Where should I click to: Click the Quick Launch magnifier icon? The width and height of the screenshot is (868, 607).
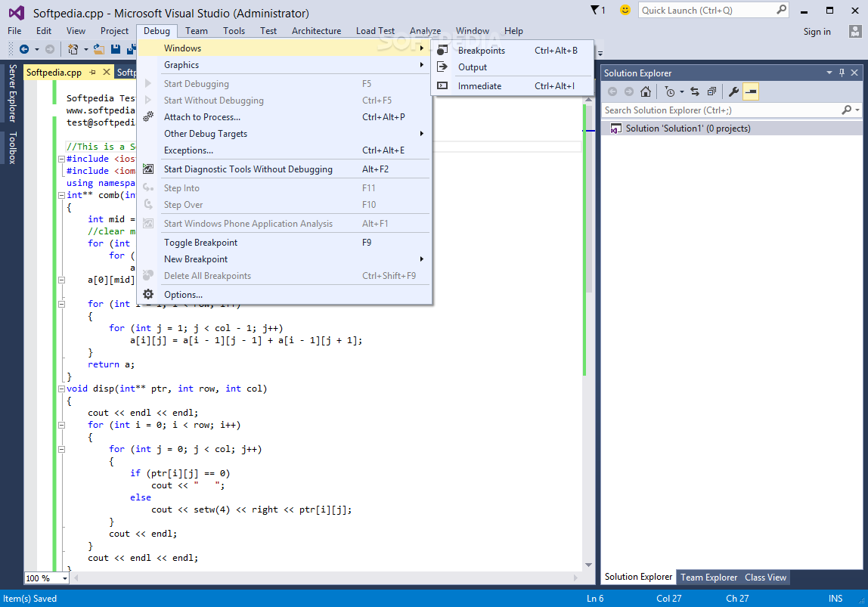click(781, 9)
